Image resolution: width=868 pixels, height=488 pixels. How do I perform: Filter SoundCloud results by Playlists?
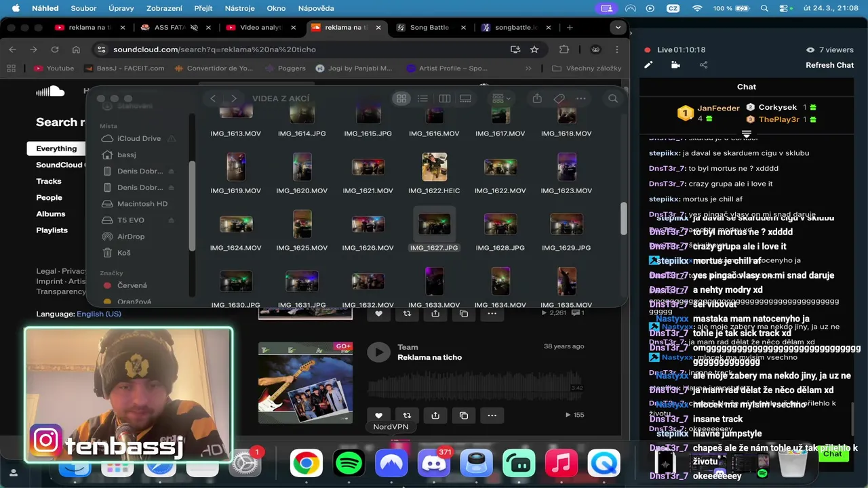[x=52, y=230]
